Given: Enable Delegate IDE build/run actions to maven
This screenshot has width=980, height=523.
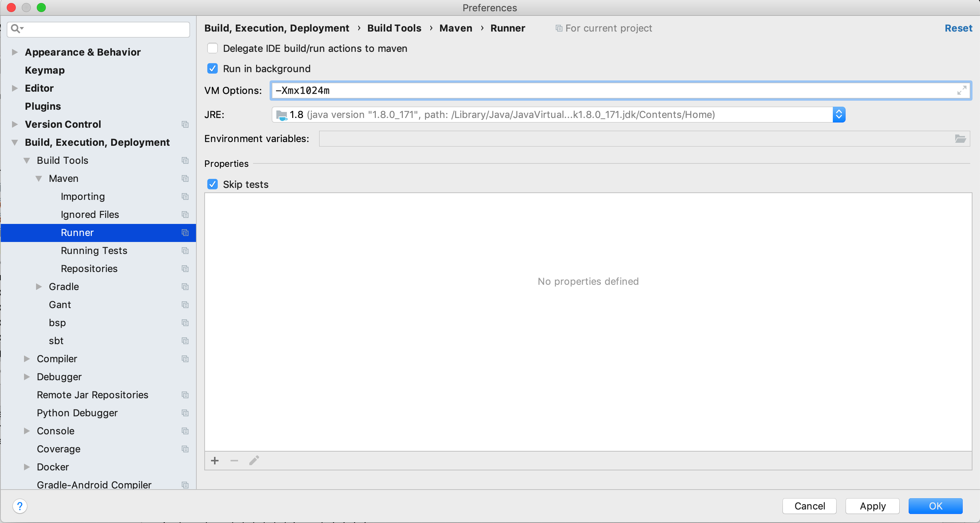Looking at the screenshot, I should [212, 48].
